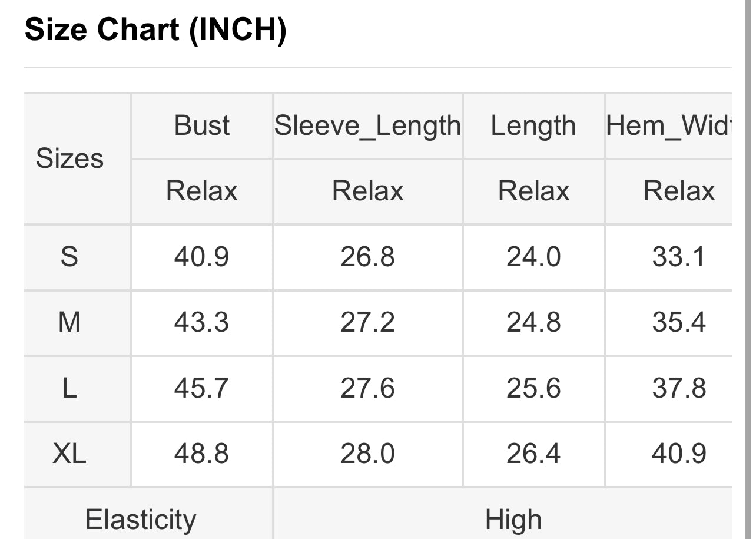Click the S bust value 40.9
This screenshot has height=539, width=756.
pyautogui.click(x=201, y=257)
